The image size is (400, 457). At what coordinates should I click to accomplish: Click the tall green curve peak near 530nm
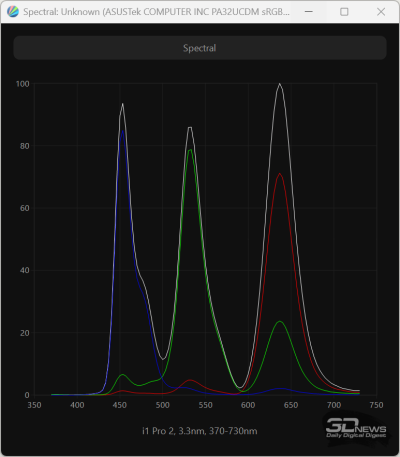[x=190, y=150]
